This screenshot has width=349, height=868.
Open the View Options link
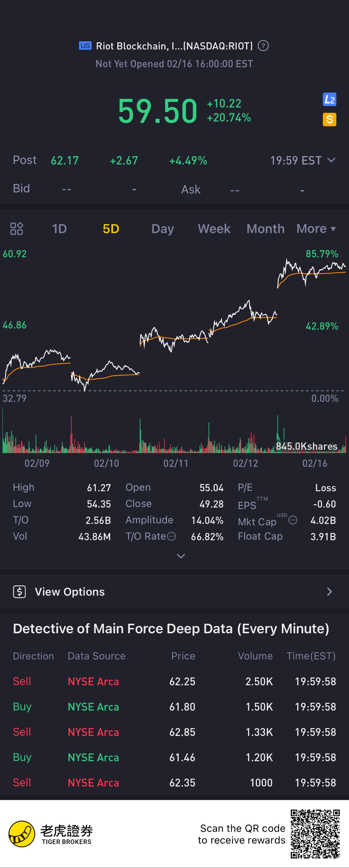pyautogui.click(x=174, y=592)
